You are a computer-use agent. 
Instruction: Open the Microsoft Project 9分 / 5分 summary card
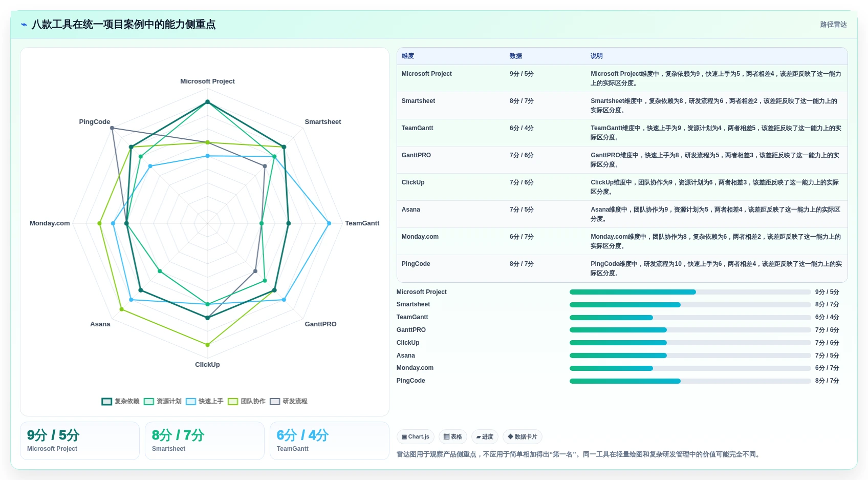80,441
